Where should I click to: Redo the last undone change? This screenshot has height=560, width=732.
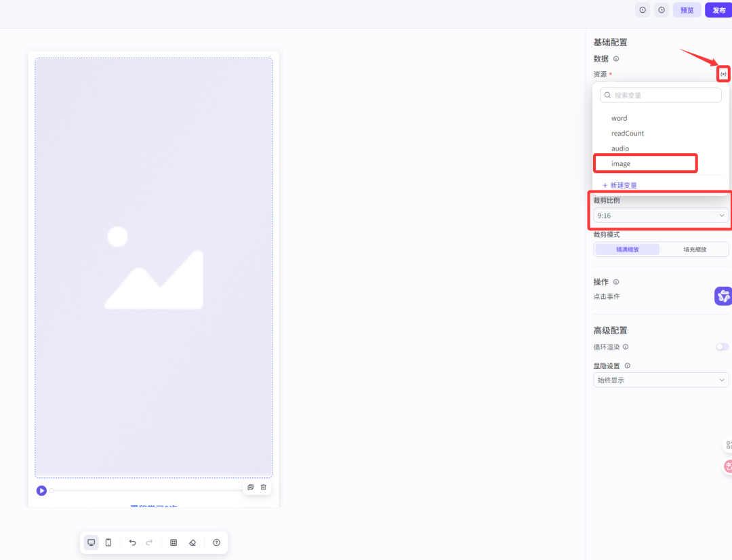coord(149,542)
